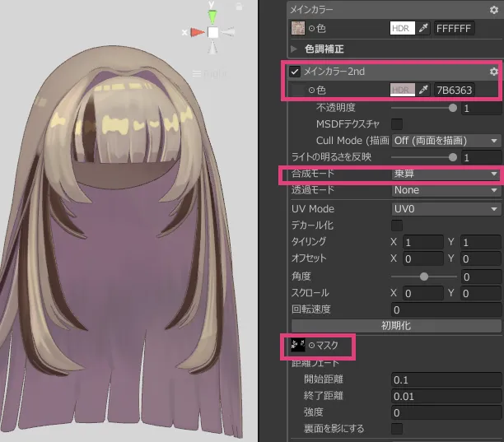This screenshot has height=442, width=504.
Task: Enable the デカール化 checkbox
Action: pyautogui.click(x=397, y=226)
